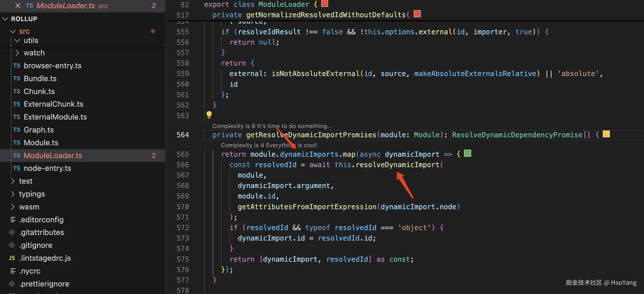The image size is (644, 294).
Task: Expand the watch folder
Action: coord(17,53)
